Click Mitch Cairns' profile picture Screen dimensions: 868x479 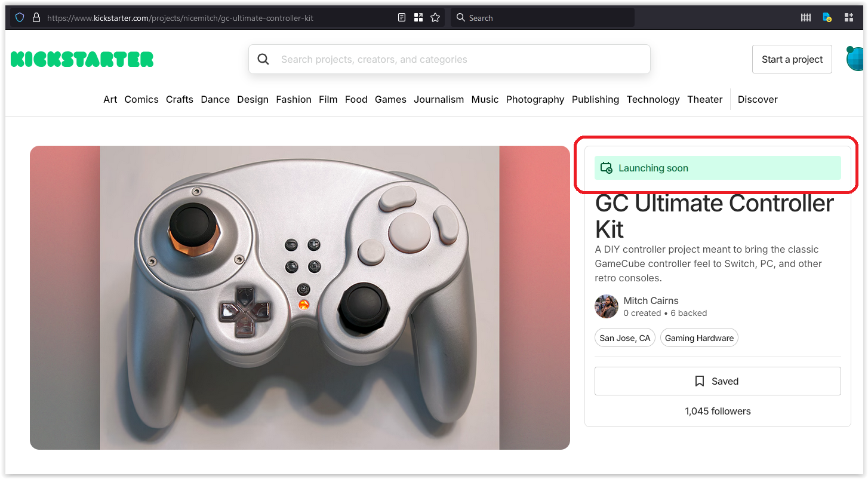pos(607,306)
